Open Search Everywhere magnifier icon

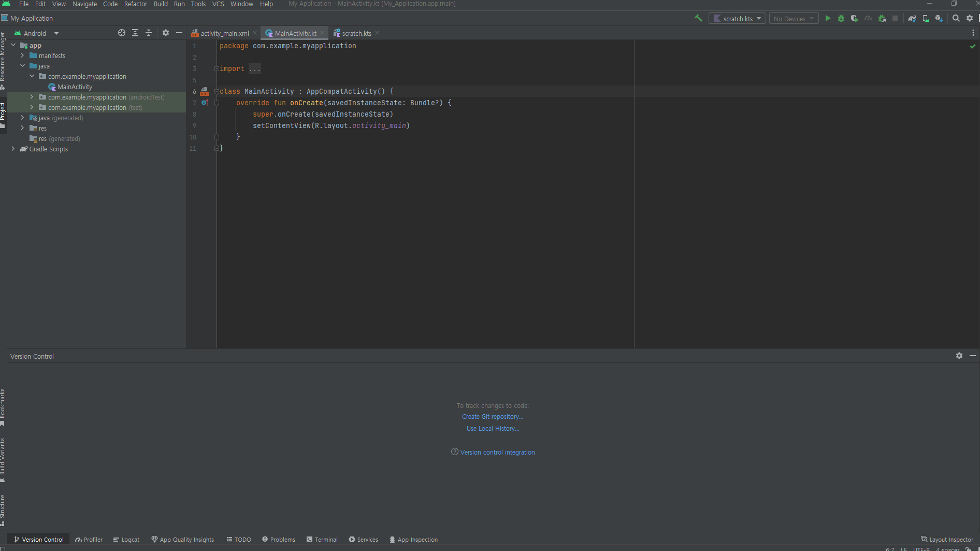[x=956, y=18]
